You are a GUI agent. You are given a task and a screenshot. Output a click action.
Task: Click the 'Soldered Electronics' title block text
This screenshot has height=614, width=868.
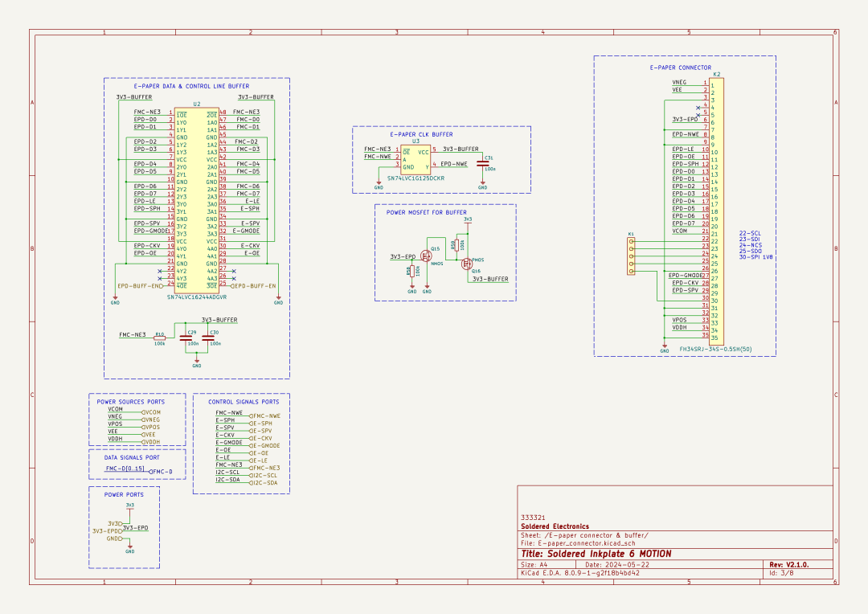[555, 526]
